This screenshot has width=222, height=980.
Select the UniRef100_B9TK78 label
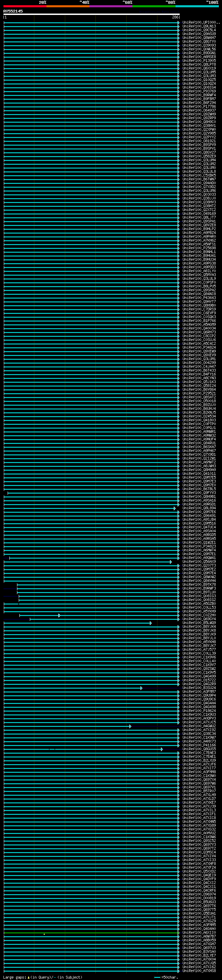199,584
